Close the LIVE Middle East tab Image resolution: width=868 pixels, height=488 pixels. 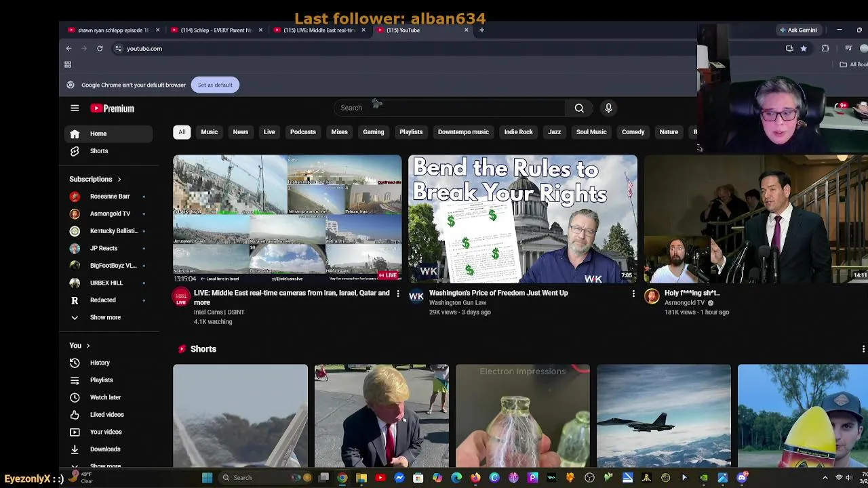(x=363, y=30)
